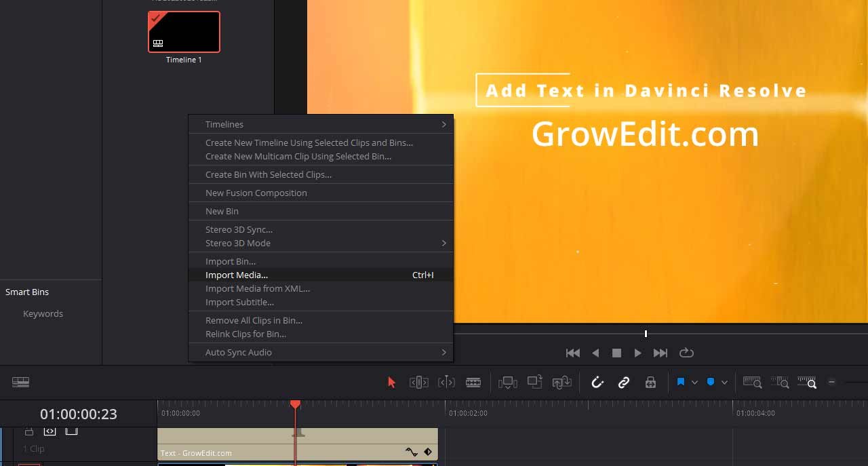The height and width of the screenshot is (466, 868).
Task: Toggle timeline Snapping magnet
Action: [x=597, y=383]
